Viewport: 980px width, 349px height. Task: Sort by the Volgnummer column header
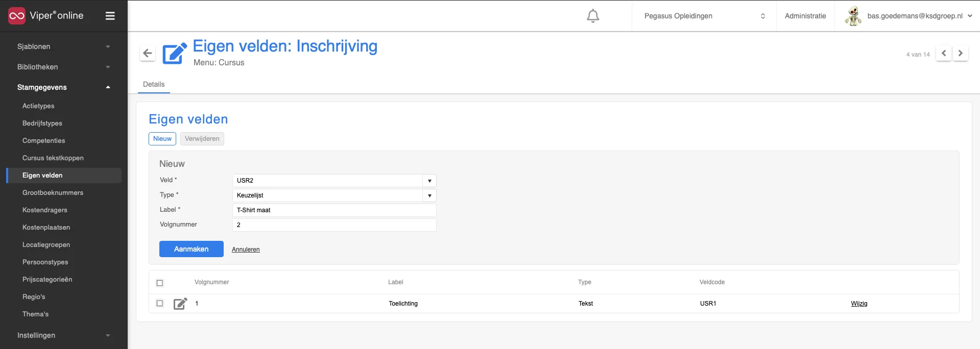(x=211, y=282)
